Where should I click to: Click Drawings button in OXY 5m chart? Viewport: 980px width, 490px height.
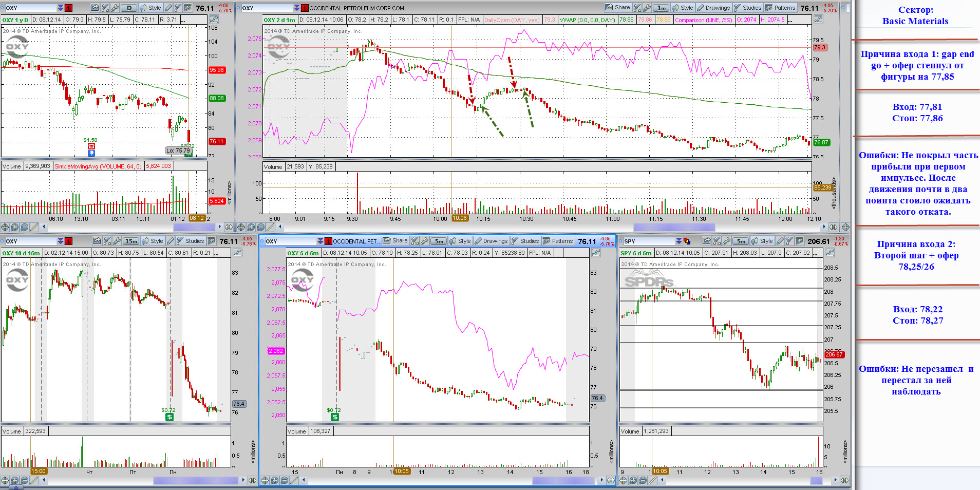click(x=491, y=241)
